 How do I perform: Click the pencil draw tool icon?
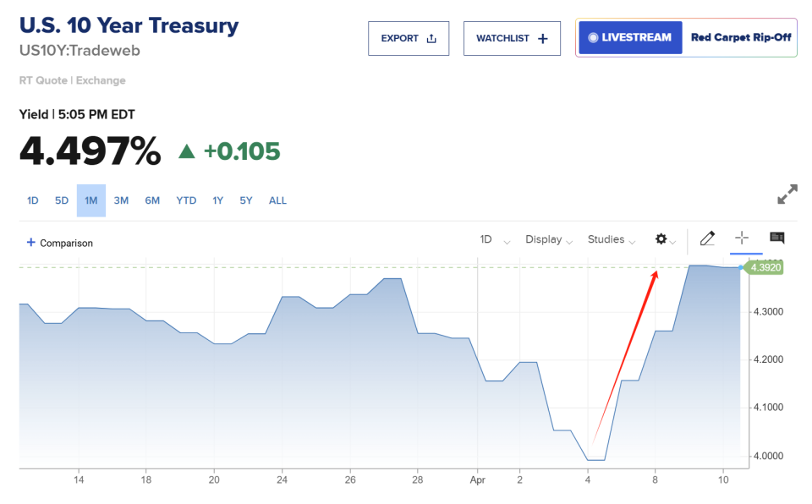click(707, 238)
